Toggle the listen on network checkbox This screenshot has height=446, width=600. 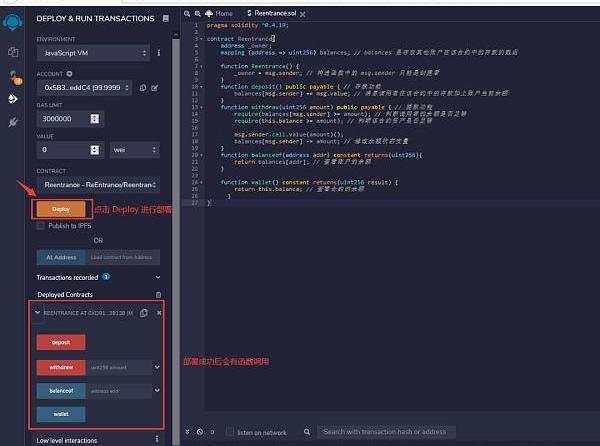pyautogui.click(x=231, y=432)
